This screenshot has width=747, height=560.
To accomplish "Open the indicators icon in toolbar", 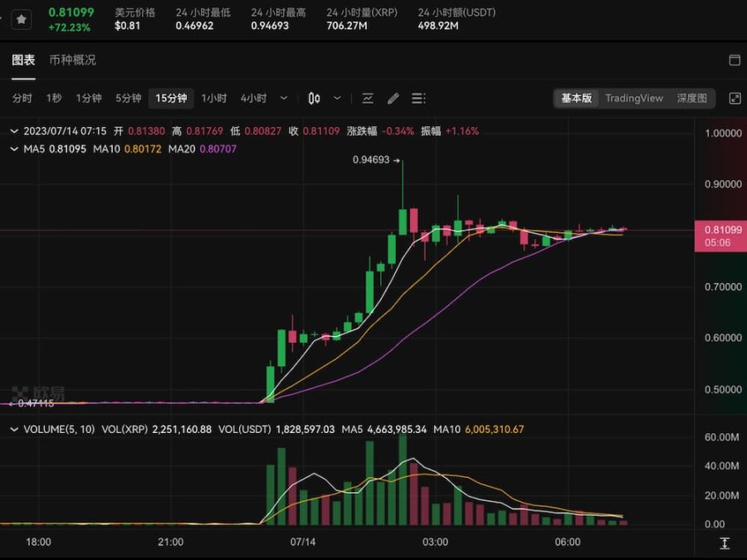I will [368, 99].
